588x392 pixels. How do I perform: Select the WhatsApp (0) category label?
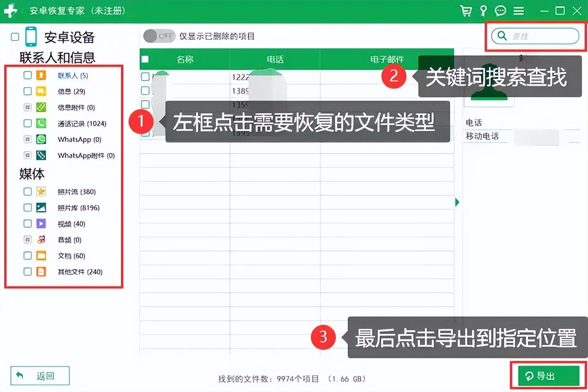(79, 139)
